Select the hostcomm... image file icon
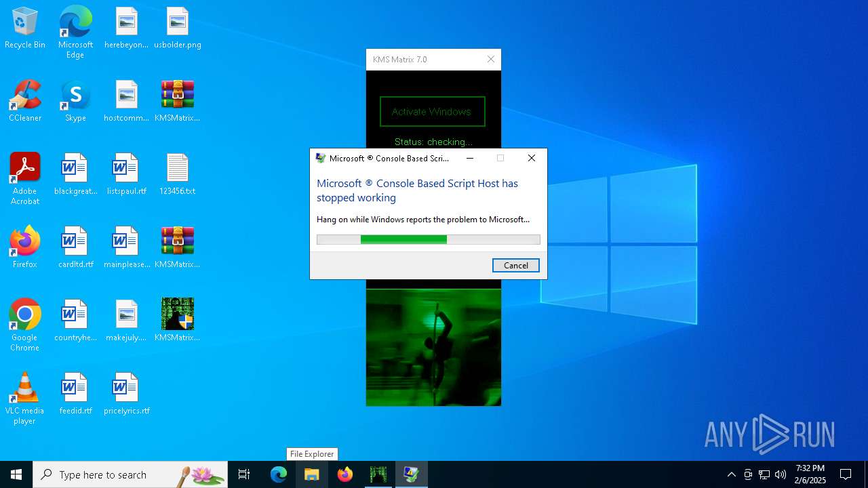Image resolution: width=868 pixels, height=488 pixels. pos(126,101)
